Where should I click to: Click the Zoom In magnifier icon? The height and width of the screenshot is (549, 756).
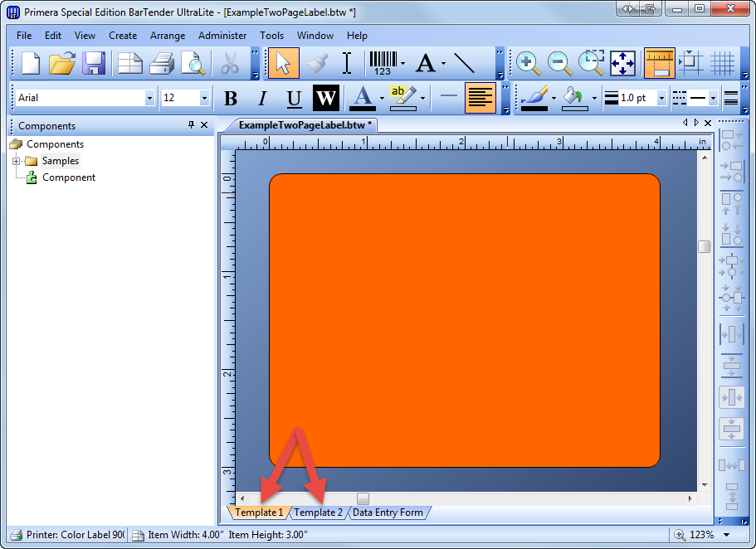[528, 63]
